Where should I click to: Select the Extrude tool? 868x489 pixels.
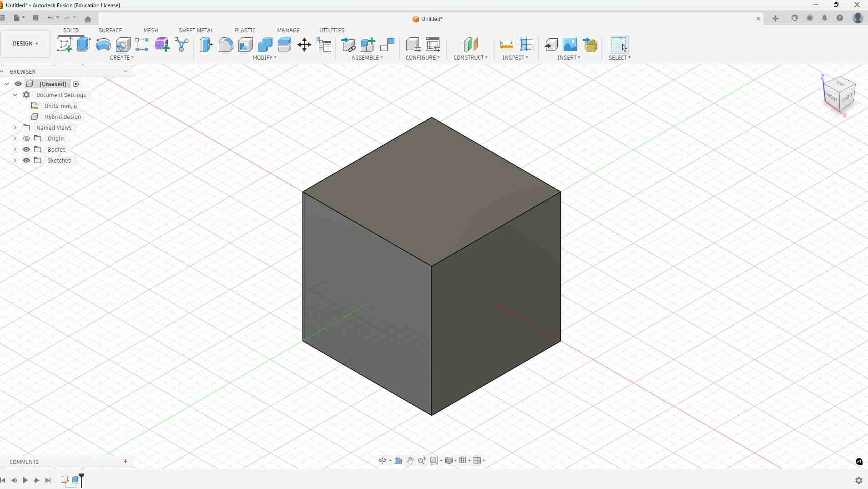pos(84,45)
